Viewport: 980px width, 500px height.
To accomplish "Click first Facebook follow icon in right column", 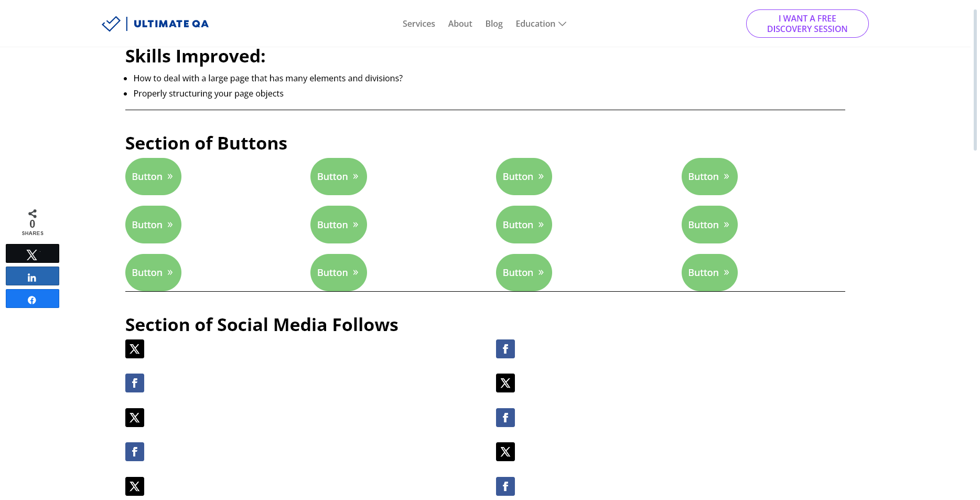I will [x=505, y=349].
